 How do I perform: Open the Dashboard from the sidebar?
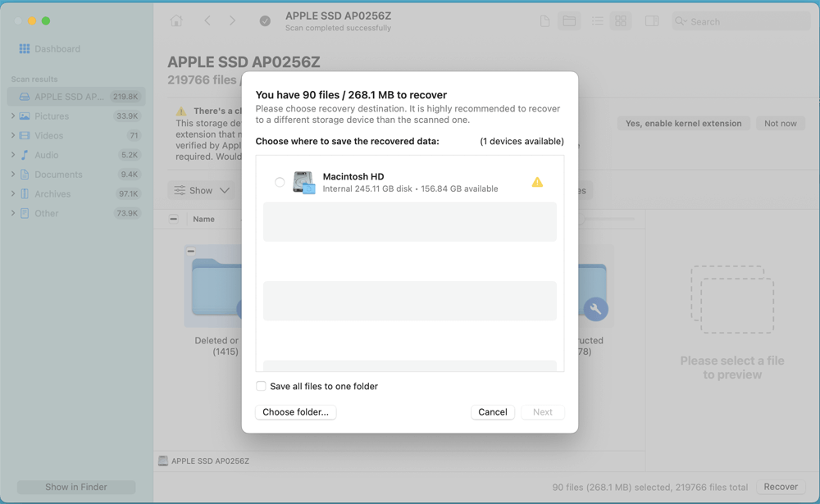click(49, 48)
